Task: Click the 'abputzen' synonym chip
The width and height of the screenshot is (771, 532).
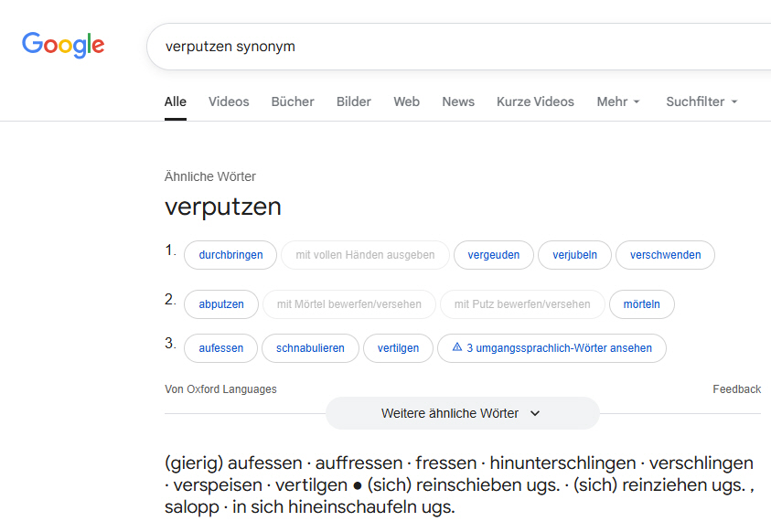Action: coord(221,304)
